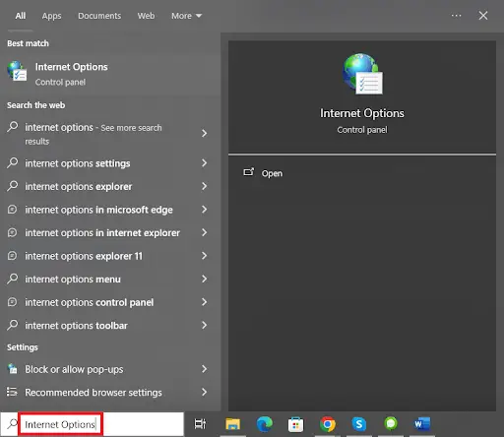Select the All search tab
Viewport: 504px width, 437px height.
click(21, 16)
